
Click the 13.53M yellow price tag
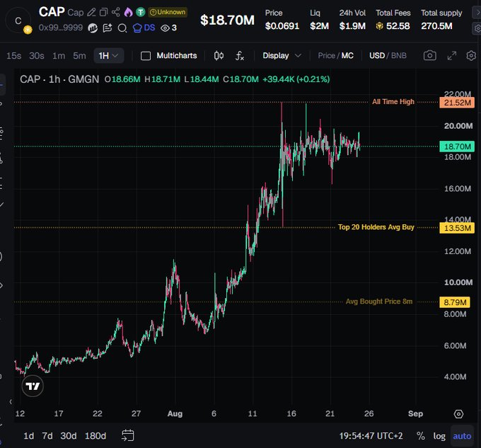[457, 228]
